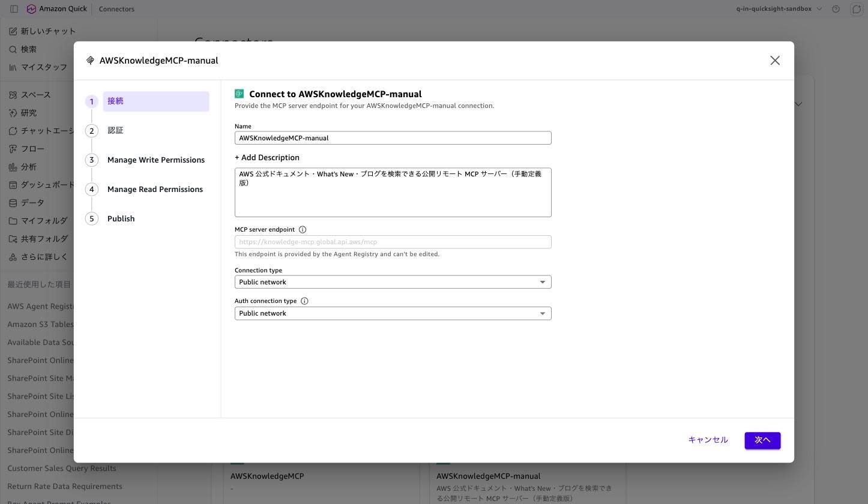This screenshot has width=868, height=504.
Task: Click the My Stuff library icon
Action: coord(13,67)
